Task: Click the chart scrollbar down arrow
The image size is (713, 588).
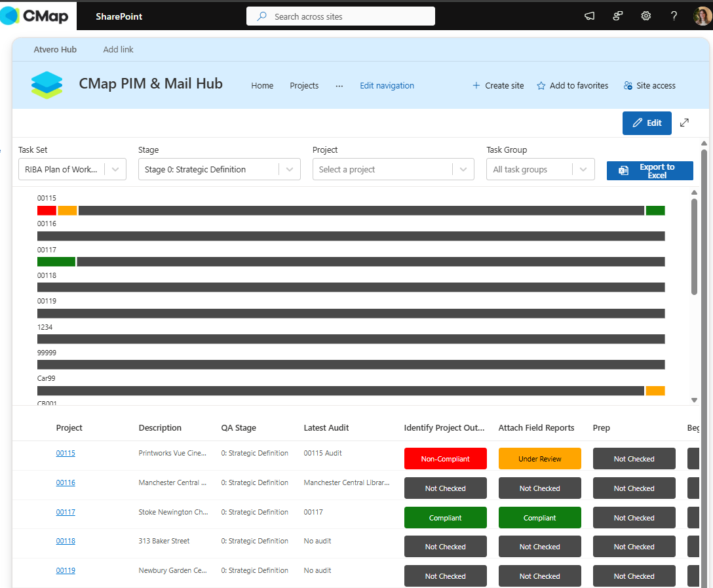Action: tap(694, 400)
